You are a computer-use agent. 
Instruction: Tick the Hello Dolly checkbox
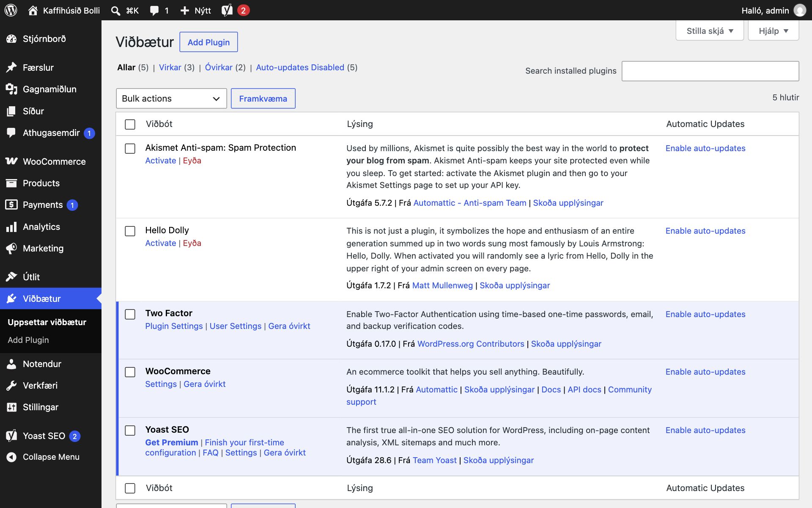click(130, 231)
